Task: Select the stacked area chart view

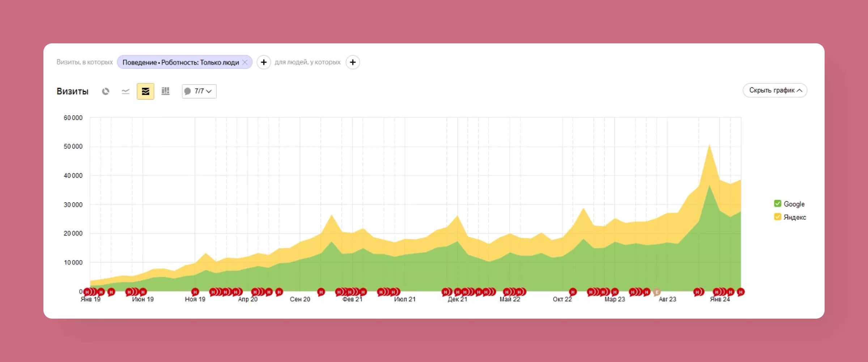Action: [x=145, y=91]
